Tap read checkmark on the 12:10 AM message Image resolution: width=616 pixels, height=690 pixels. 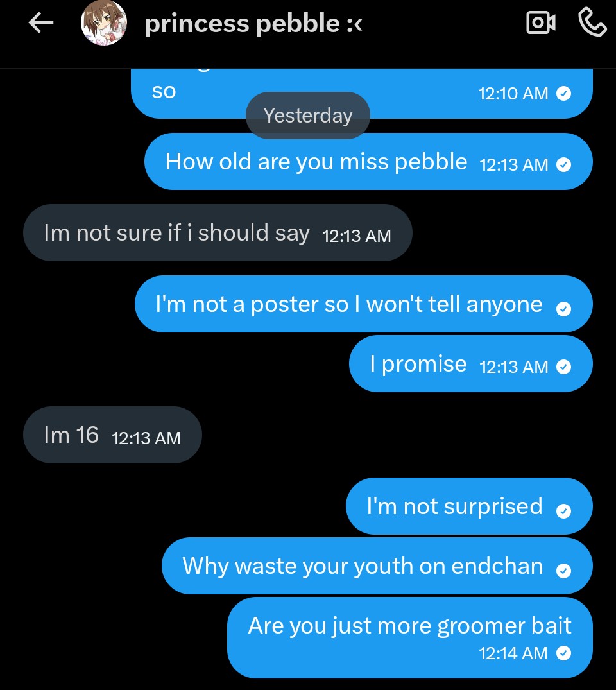563,94
